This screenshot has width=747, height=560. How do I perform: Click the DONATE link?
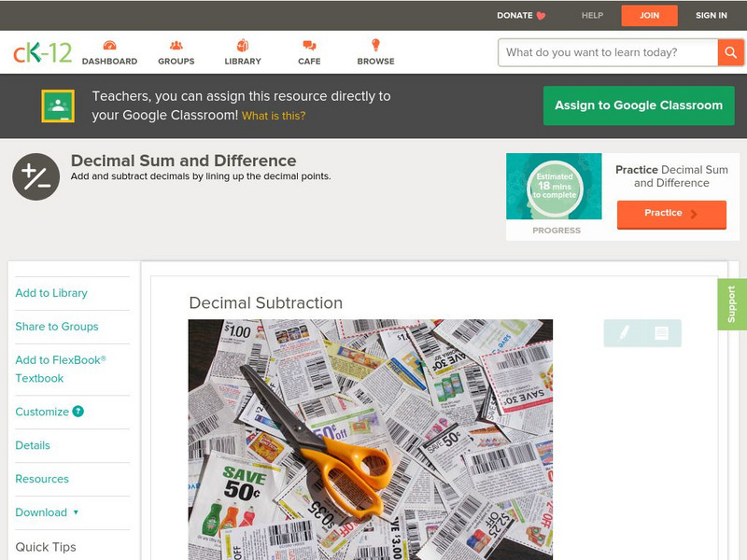tap(514, 16)
